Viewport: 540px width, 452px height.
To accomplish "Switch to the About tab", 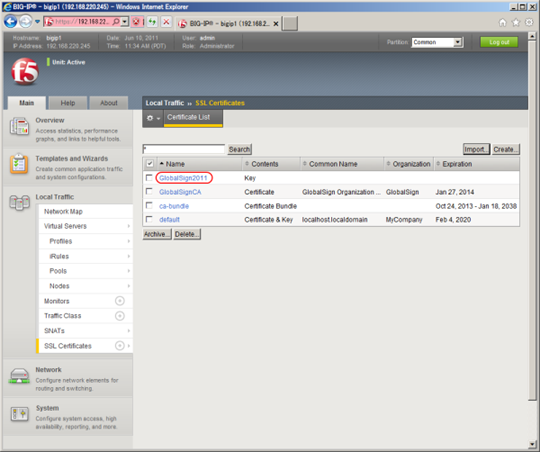I will point(109,103).
